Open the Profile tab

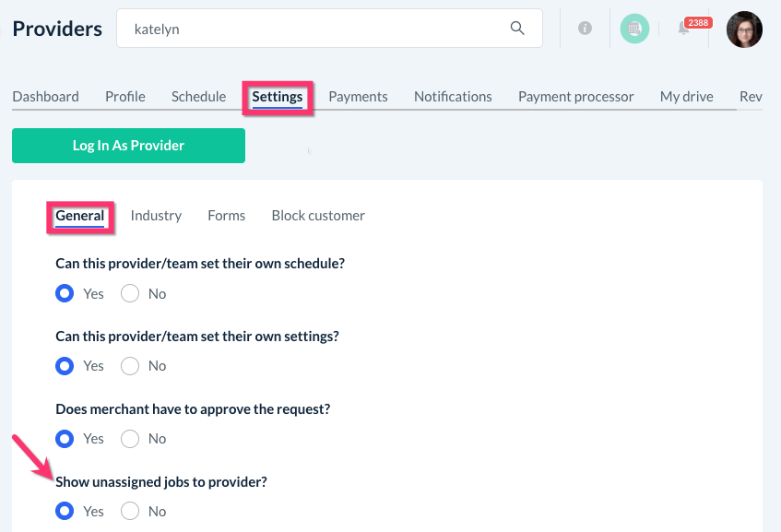(125, 96)
